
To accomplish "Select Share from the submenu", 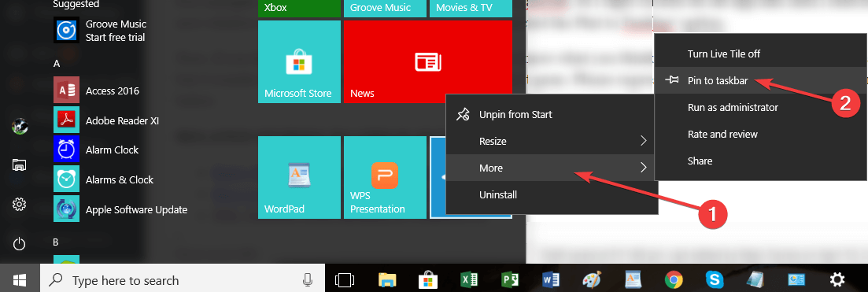I will point(761,161).
